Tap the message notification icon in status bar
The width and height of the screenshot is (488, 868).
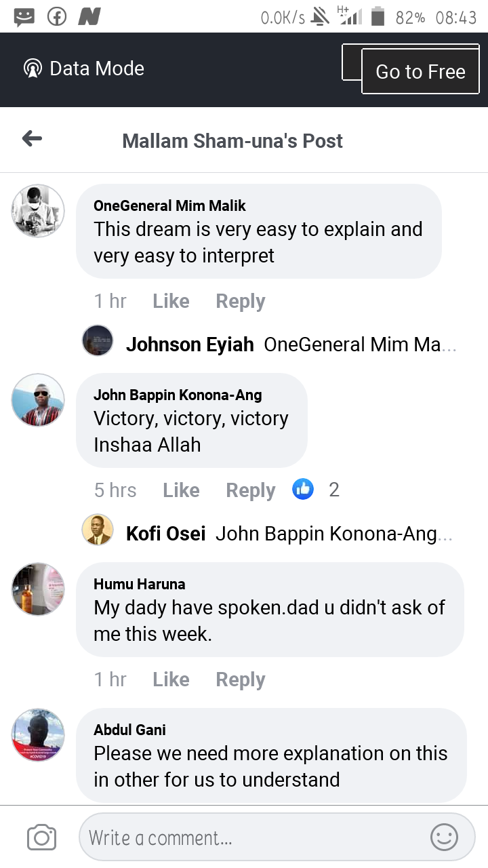[x=24, y=17]
